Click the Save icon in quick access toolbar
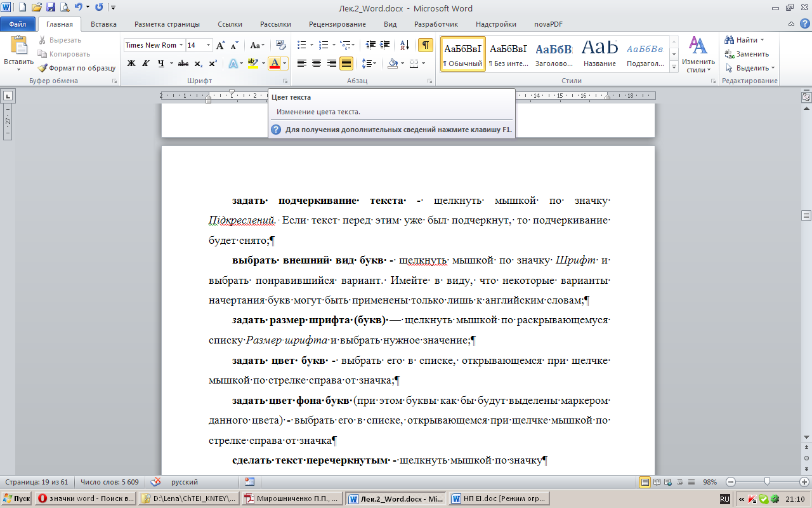812x508 pixels. pos(50,8)
